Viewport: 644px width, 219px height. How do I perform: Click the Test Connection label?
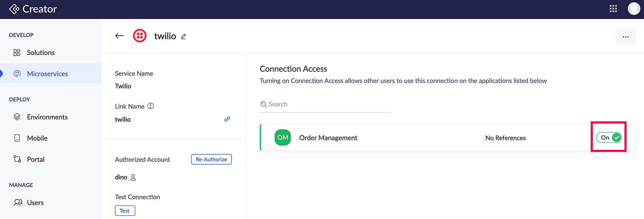(x=137, y=197)
